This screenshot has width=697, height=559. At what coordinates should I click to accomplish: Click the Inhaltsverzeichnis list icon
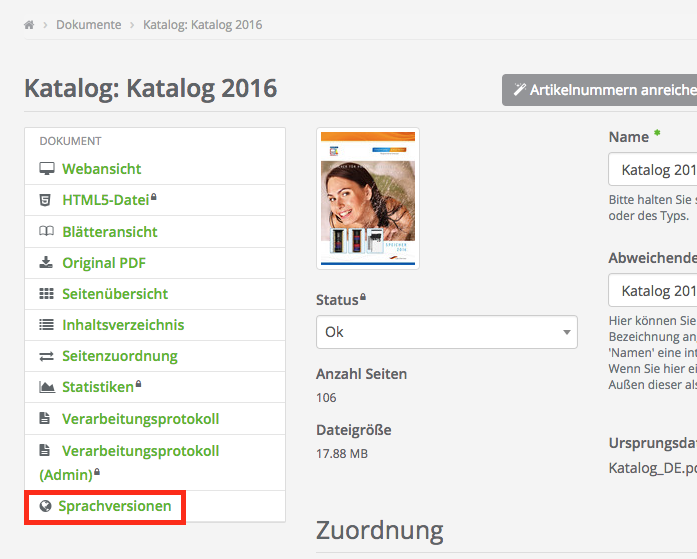[x=46, y=325]
